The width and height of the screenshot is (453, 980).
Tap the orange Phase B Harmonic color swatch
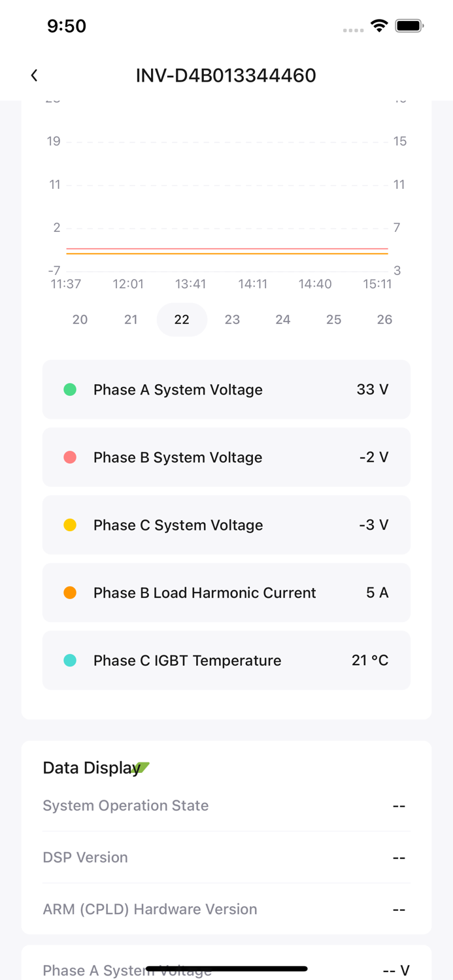click(71, 593)
